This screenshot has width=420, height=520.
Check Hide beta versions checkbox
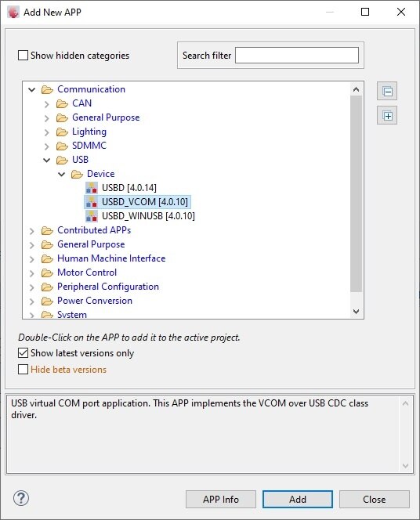point(23,369)
